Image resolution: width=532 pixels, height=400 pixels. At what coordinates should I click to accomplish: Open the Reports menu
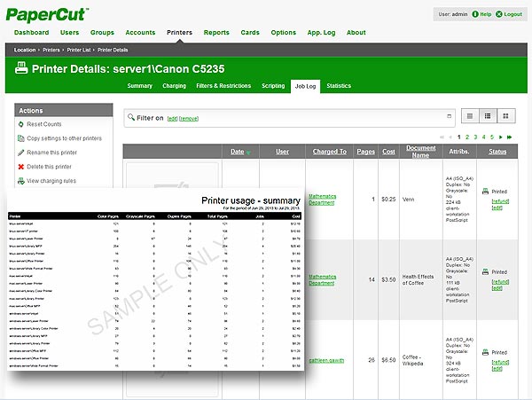(x=216, y=32)
